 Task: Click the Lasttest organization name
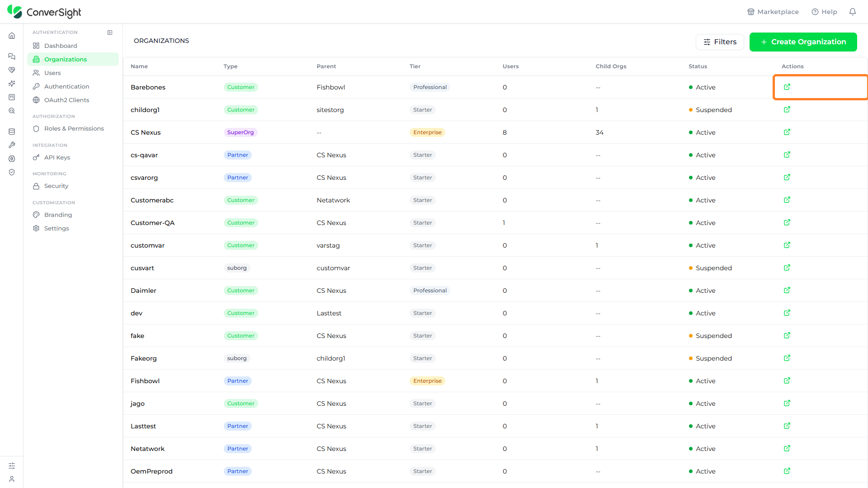click(x=143, y=426)
